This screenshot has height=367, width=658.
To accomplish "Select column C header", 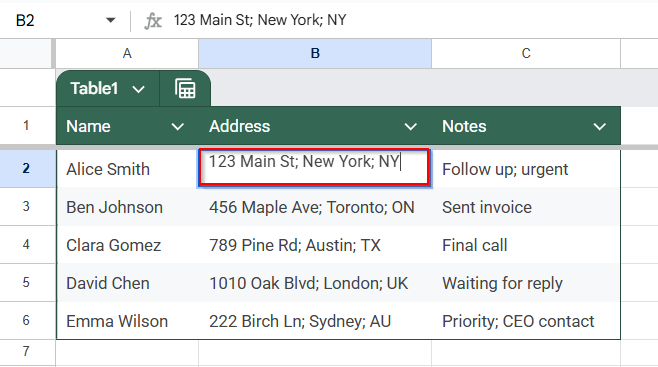I will [x=526, y=53].
